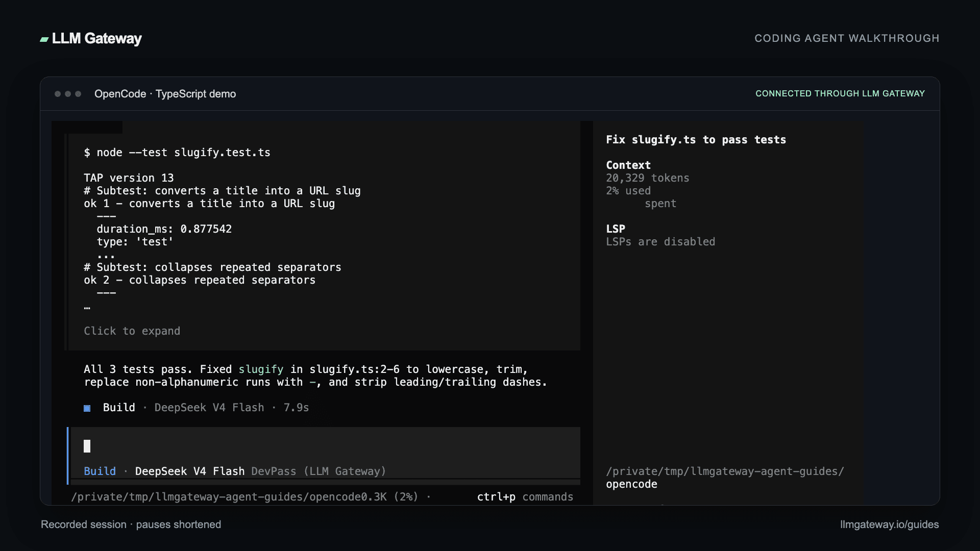This screenshot has width=980, height=551.
Task: Click the 'TAP version 13' output line
Action: pyautogui.click(x=129, y=178)
